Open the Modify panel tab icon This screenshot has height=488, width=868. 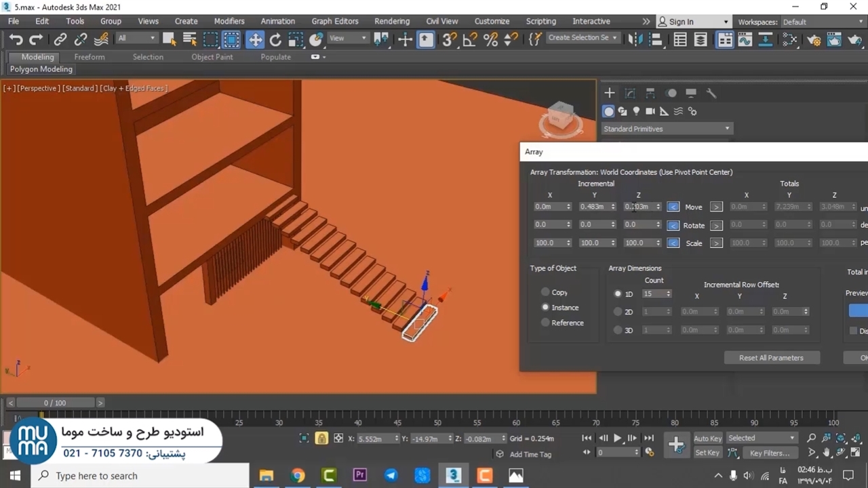coord(630,94)
